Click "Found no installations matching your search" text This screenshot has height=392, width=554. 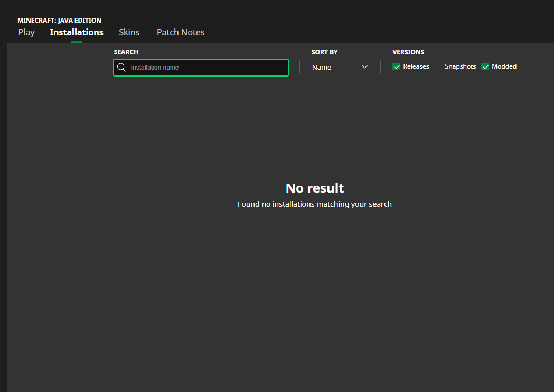click(x=314, y=204)
